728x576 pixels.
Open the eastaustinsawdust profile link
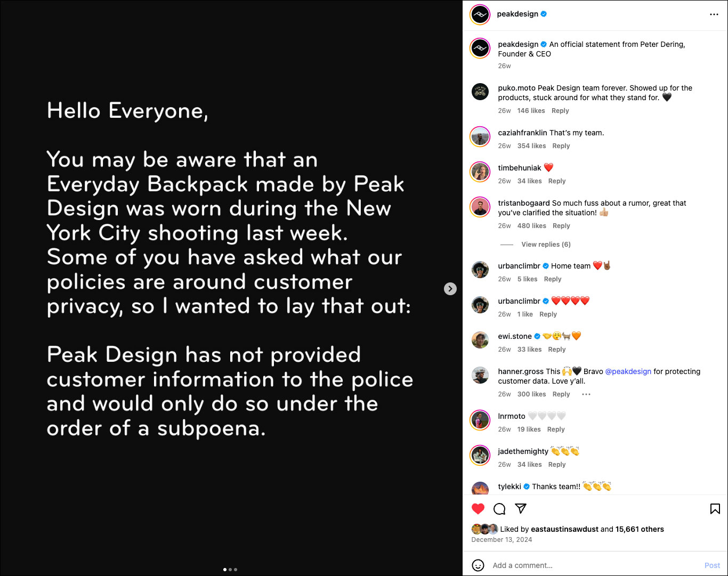click(564, 529)
